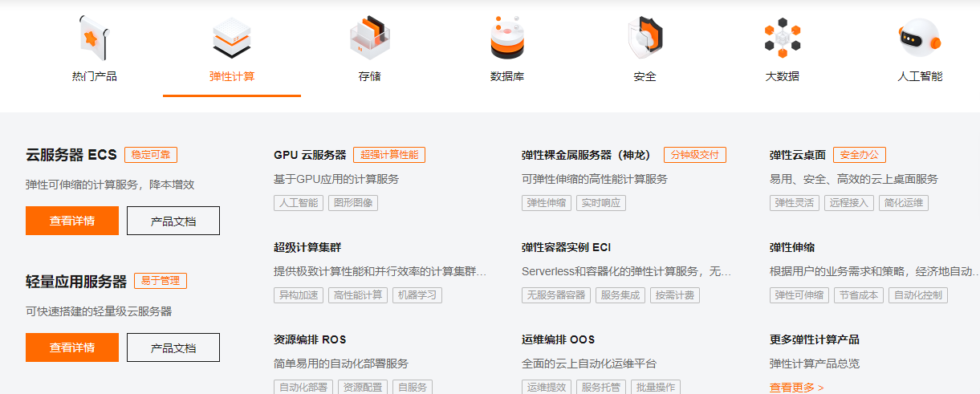Viewport: 980px width, 394px height.
Task: Click the 弹性计算 server stack icon
Action: pyautogui.click(x=232, y=38)
